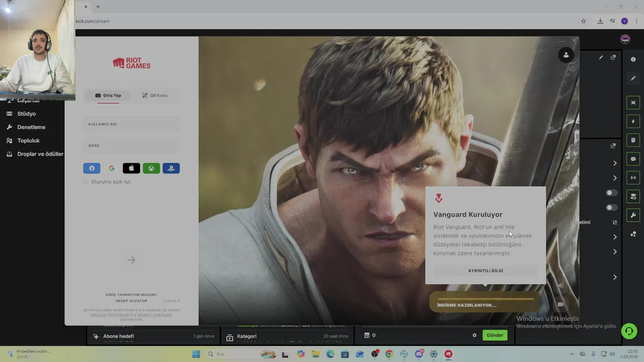Click the AYRINTILI BİLGİ button
This screenshot has height=362, width=644.
pyautogui.click(x=486, y=271)
